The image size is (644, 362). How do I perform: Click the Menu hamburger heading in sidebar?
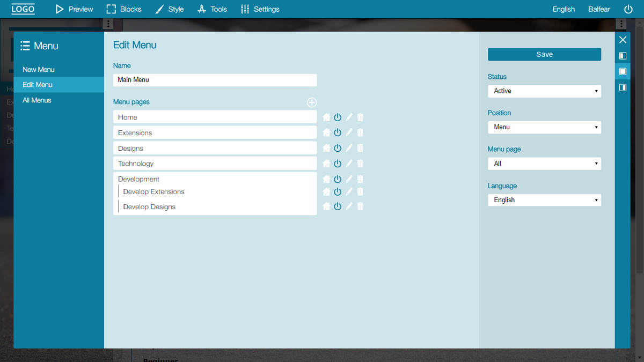[x=39, y=46]
